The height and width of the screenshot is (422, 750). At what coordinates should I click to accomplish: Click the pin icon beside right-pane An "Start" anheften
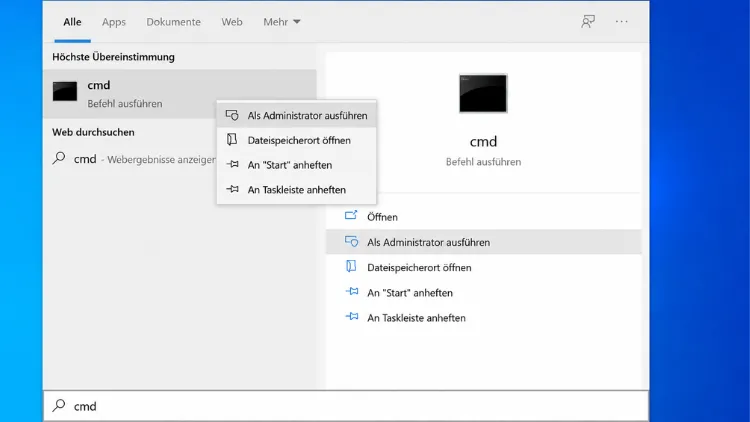coord(352,291)
